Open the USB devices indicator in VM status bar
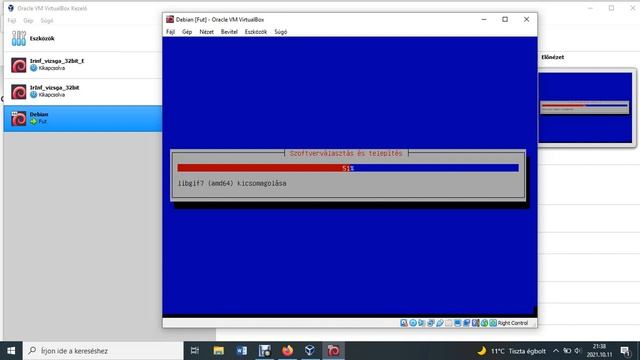 click(x=440, y=323)
